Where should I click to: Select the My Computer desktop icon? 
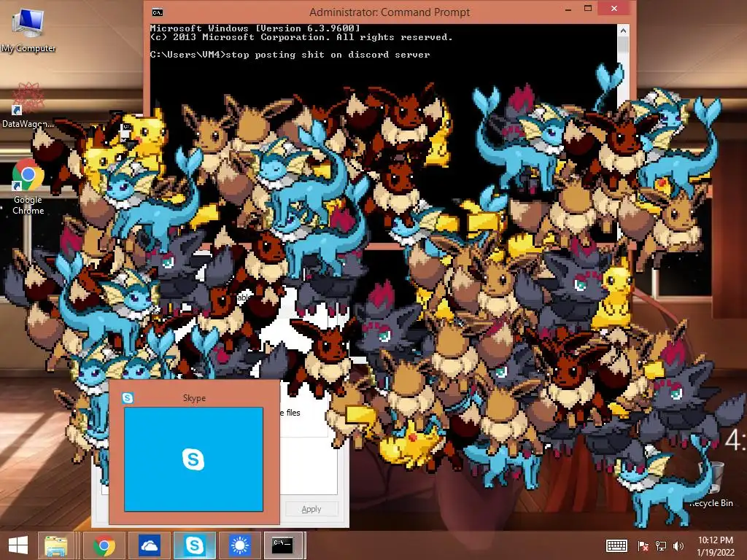[28, 29]
